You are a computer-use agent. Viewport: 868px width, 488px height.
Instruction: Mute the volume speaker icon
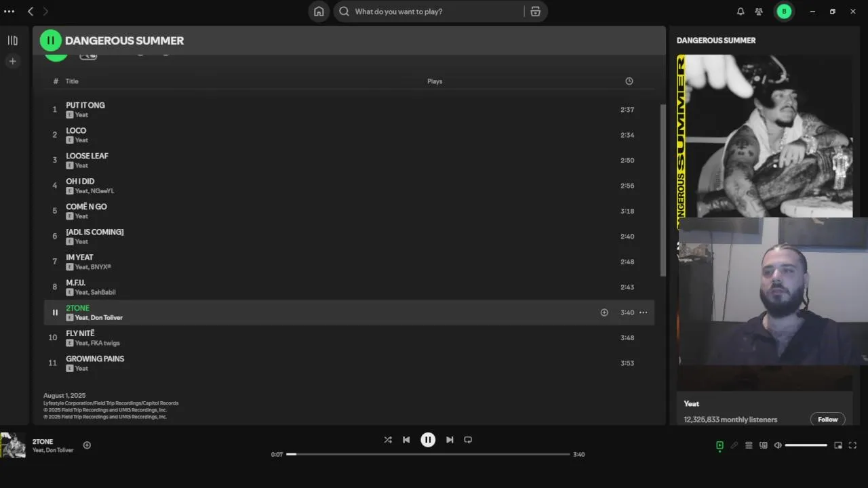point(778,445)
